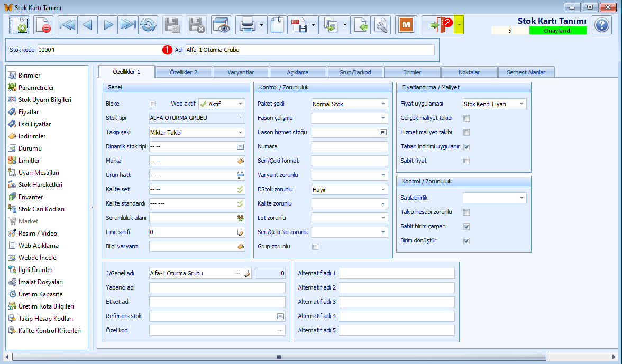The image size is (622, 364).
Task: Expand Fason çalışma dropdown
Action: tap(383, 118)
